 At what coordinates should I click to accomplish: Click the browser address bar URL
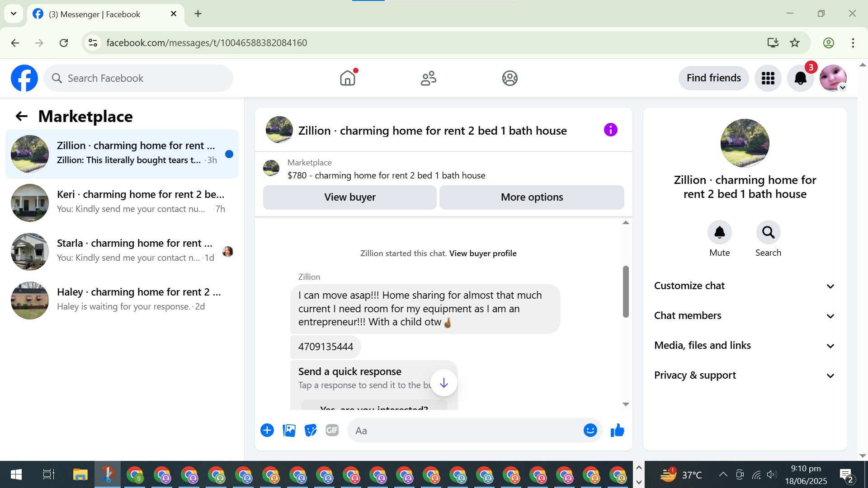point(207,43)
